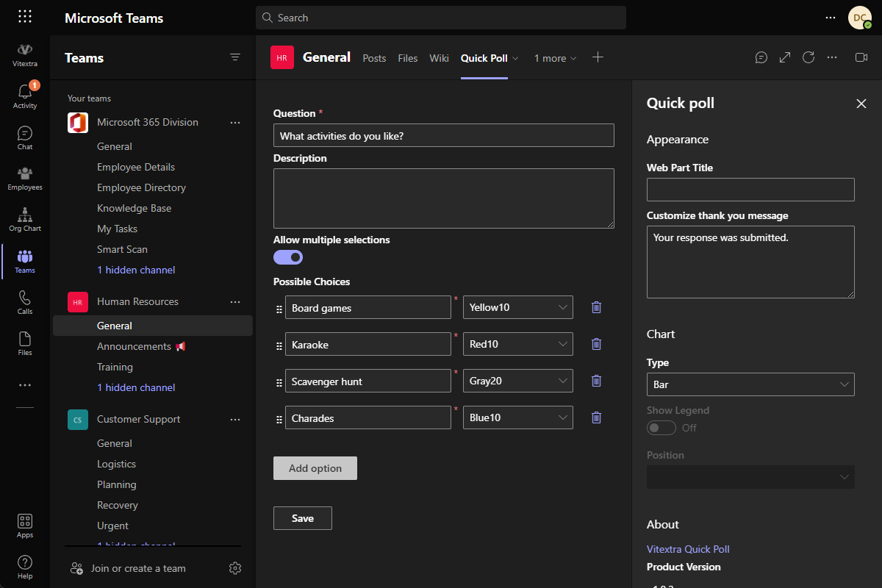Open color dropdown showing Blue10
Viewport: 882px width, 588px height.
coord(518,417)
